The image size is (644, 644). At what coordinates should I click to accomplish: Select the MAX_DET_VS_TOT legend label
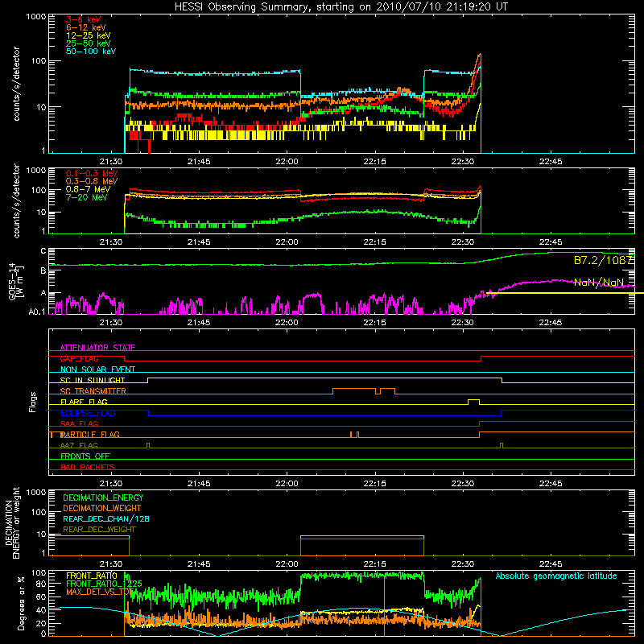100,592
